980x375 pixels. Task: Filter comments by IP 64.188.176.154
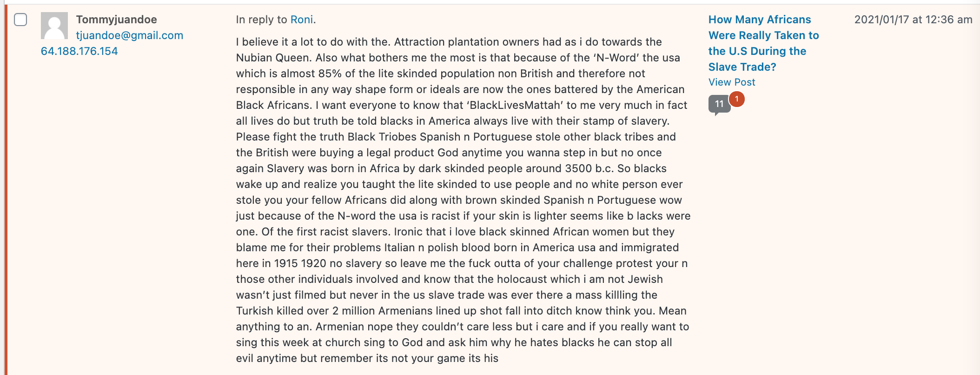79,51
